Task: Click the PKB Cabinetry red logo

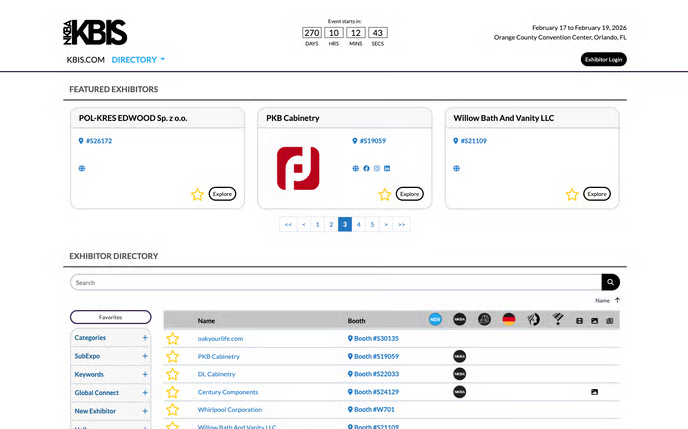Action: click(298, 168)
